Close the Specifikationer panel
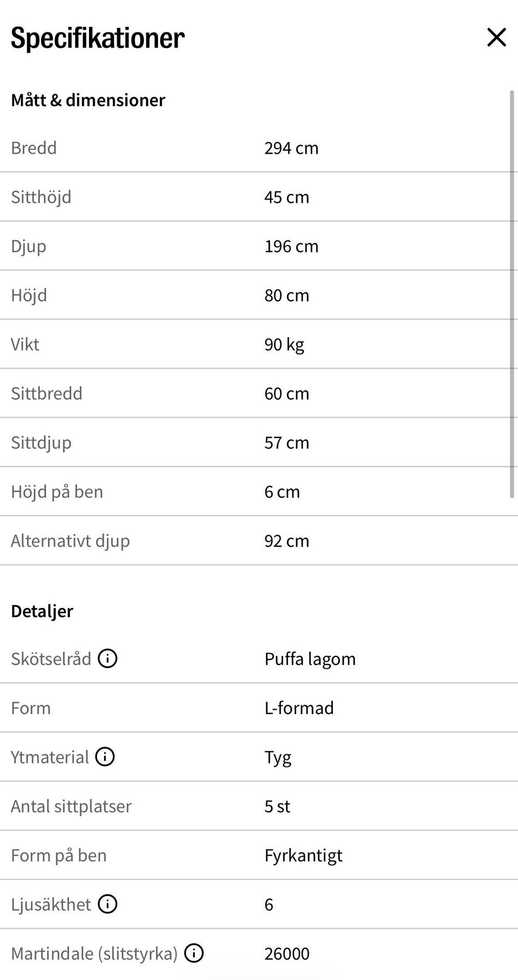This screenshot has height=980, width=518. pyautogui.click(x=496, y=37)
